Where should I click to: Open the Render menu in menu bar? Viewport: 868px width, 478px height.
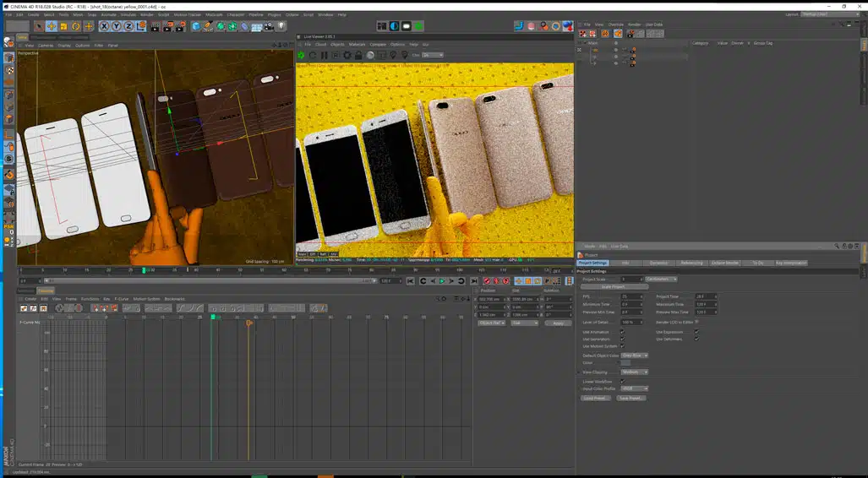(147, 14)
